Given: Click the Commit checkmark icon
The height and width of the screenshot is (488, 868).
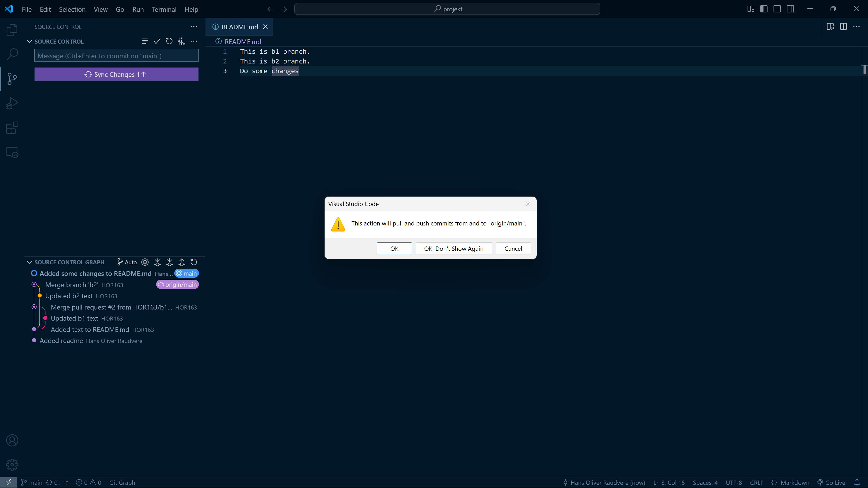Looking at the screenshot, I should (x=157, y=41).
